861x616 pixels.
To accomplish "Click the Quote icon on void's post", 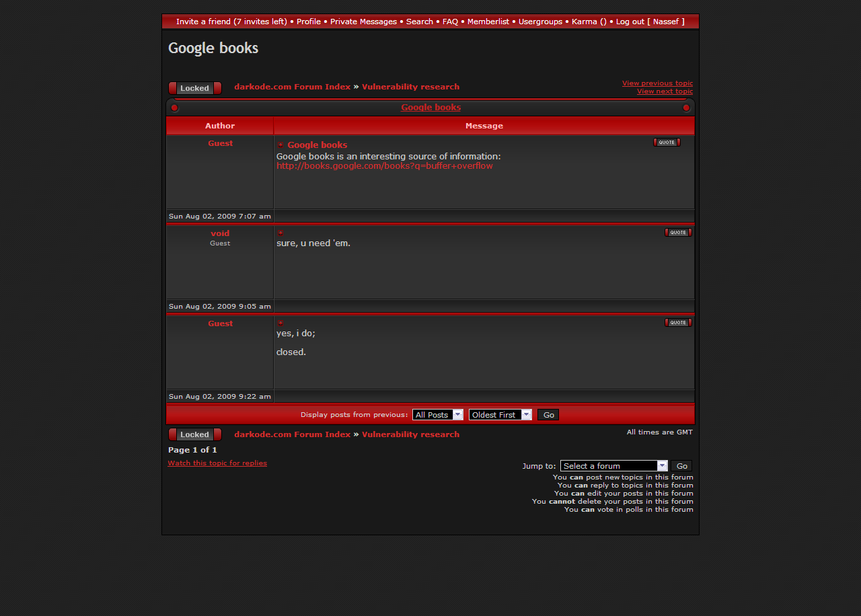I will [677, 233].
